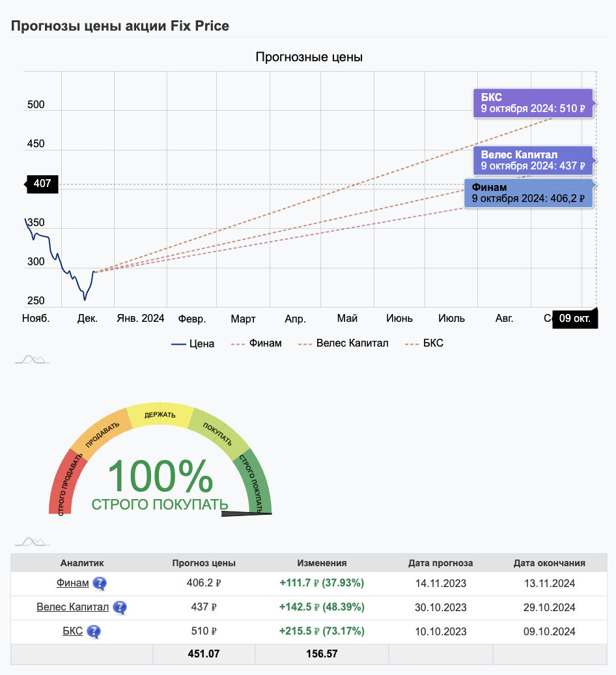Click the chart logo icon under the legend

[33, 360]
